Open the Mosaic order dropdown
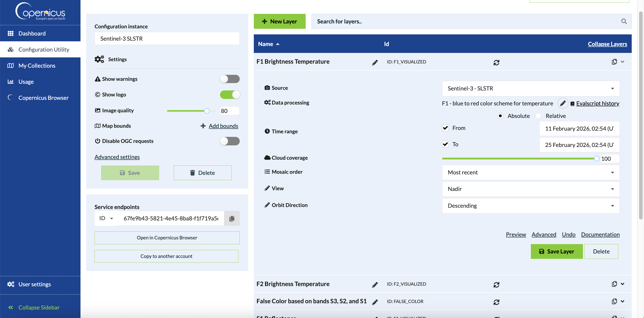 [530, 172]
